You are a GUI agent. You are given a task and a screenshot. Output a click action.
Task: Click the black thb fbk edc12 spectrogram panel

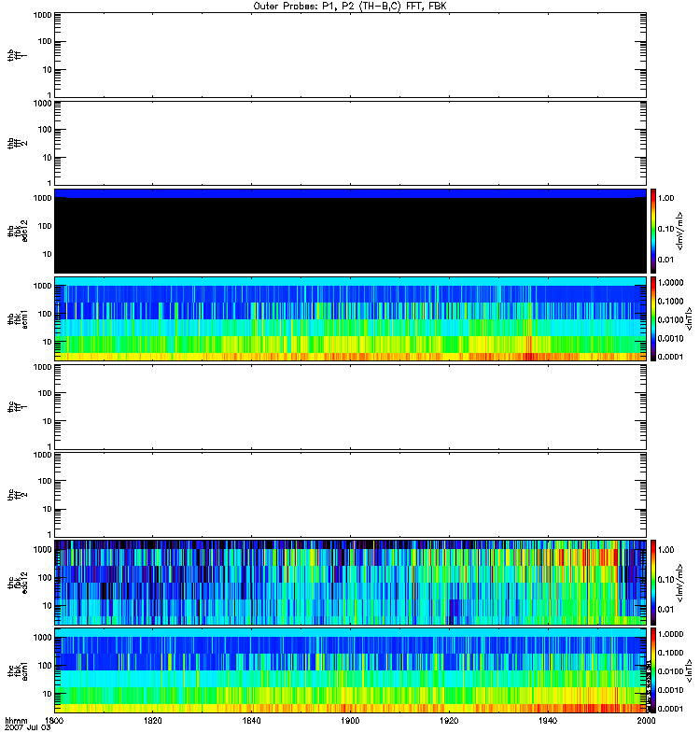pyautogui.click(x=350, y=231)
